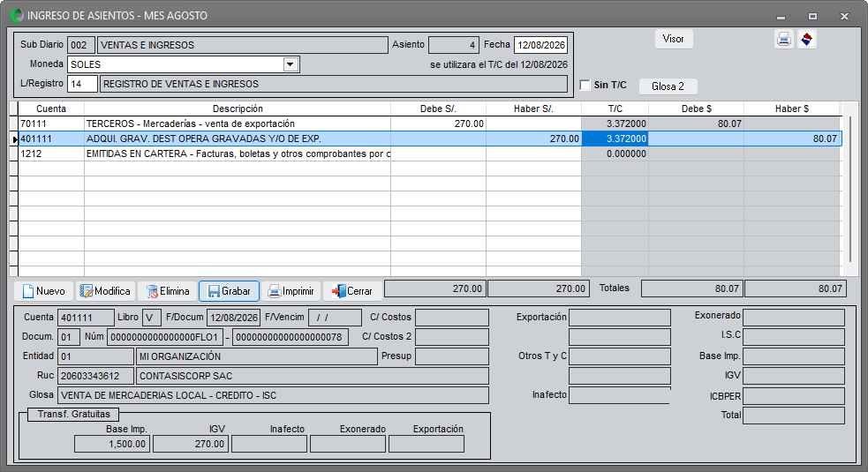Click the Presup field
This screenshot has height=472, width=868.
click(452, 356)
